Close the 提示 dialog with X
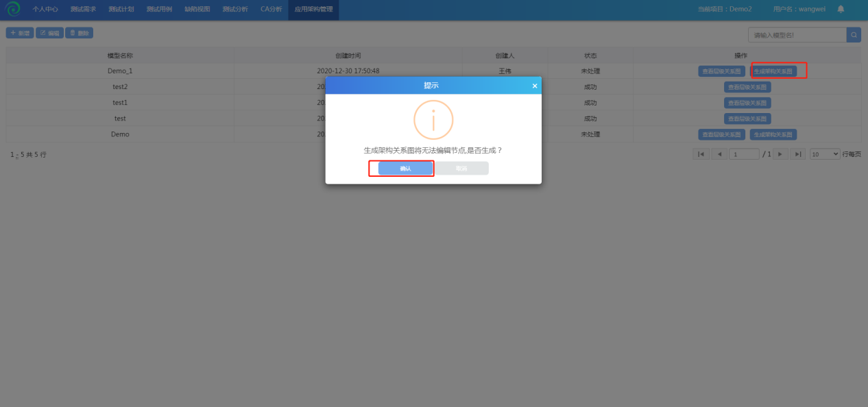This screenshot has height=407, width=868. tap(535, 86)
